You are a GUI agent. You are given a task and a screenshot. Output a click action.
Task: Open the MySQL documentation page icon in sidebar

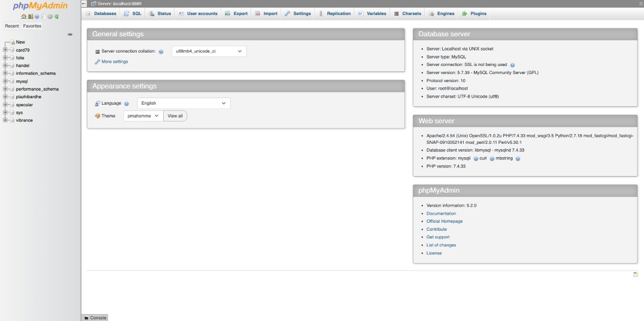point(43,17)
